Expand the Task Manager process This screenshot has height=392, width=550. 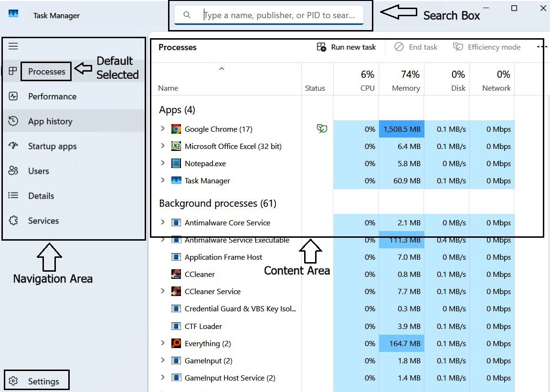point(162,180)
